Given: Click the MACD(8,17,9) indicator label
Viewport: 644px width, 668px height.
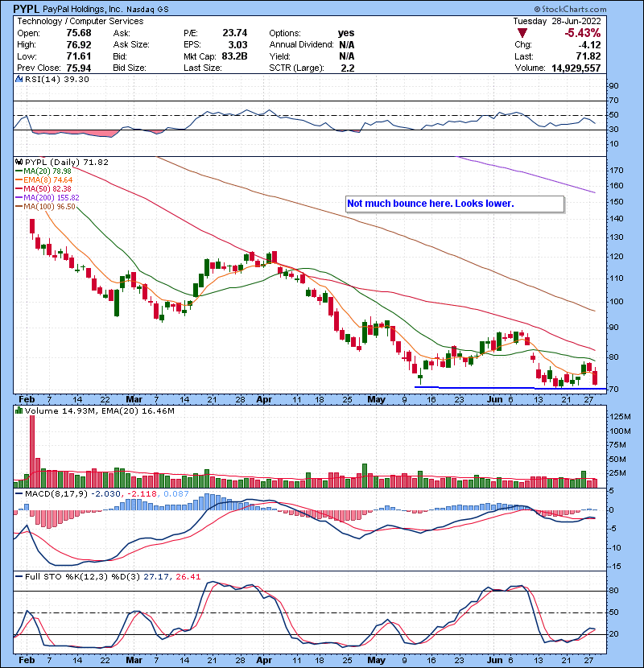Looking at the screenshot, I should 56,494.
